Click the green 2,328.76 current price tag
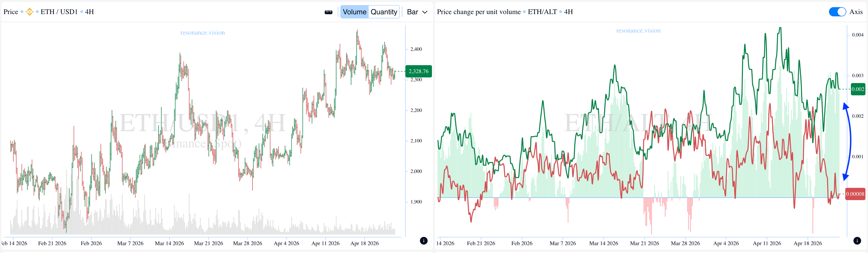Screen dimensions: 868x253 (x=418, y=71)
